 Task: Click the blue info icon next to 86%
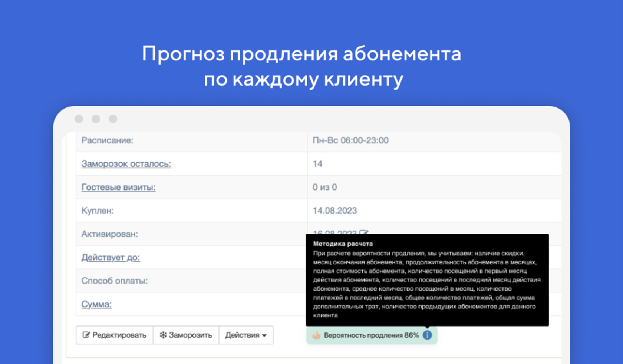[x=427, y=335]
